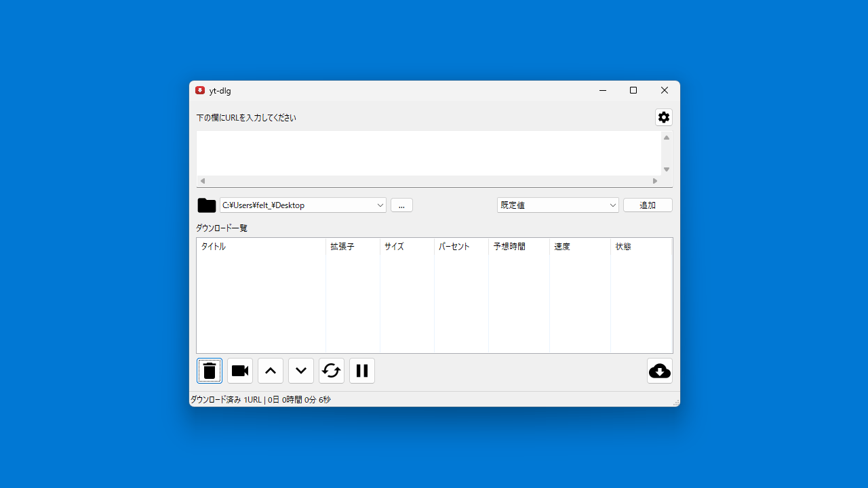Click the horizontal scroll right arrow
This screenshot has height=488, width=868.
pos(655,181)
